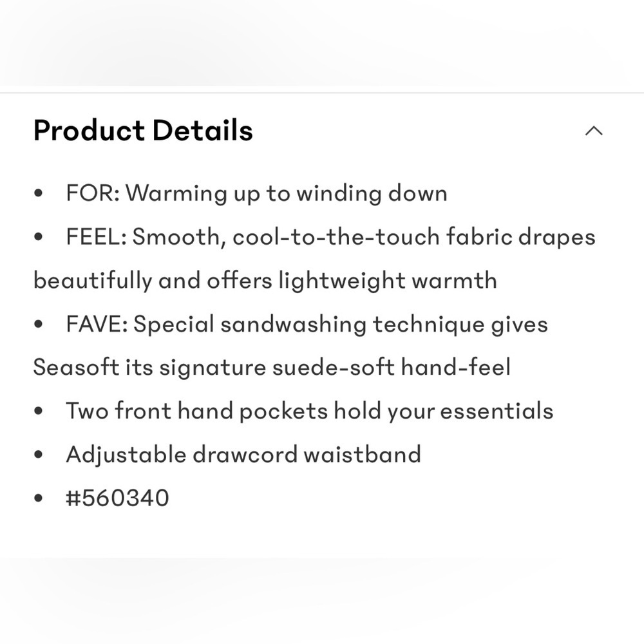Click the Two front hand pockets line
The width and height of the screenshot is (644, 644).
pos(310,411)
